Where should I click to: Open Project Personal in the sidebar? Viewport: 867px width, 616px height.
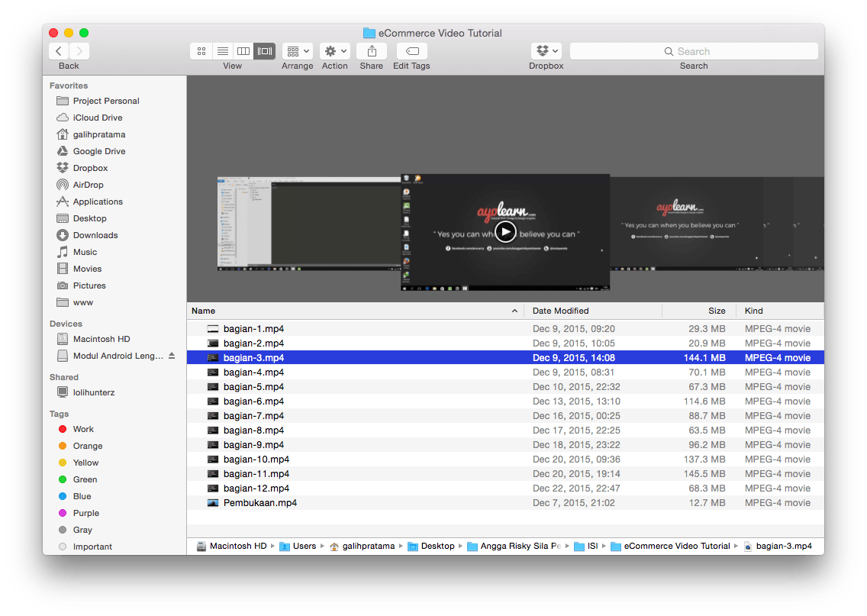pyautogui.click(x=98, y=101)
